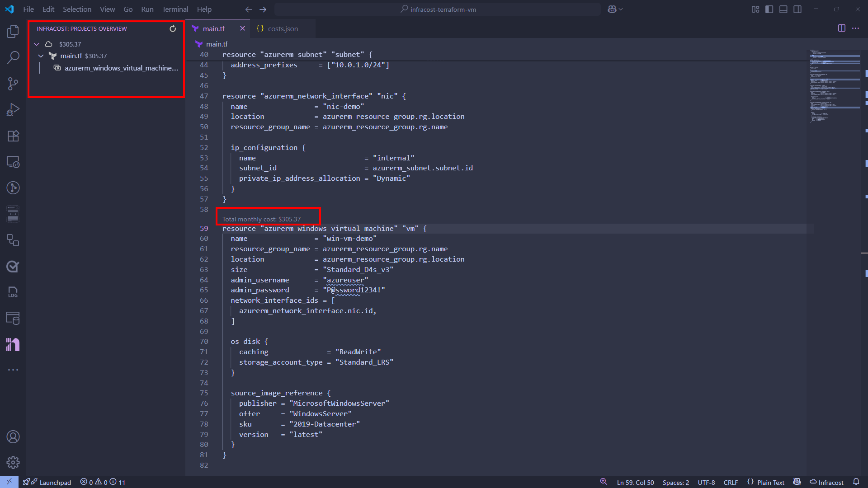The width and height of the screenshot is (868, 488).
Task: Collapse the main.tf $305.37 tree item
Action: point(41,56)
